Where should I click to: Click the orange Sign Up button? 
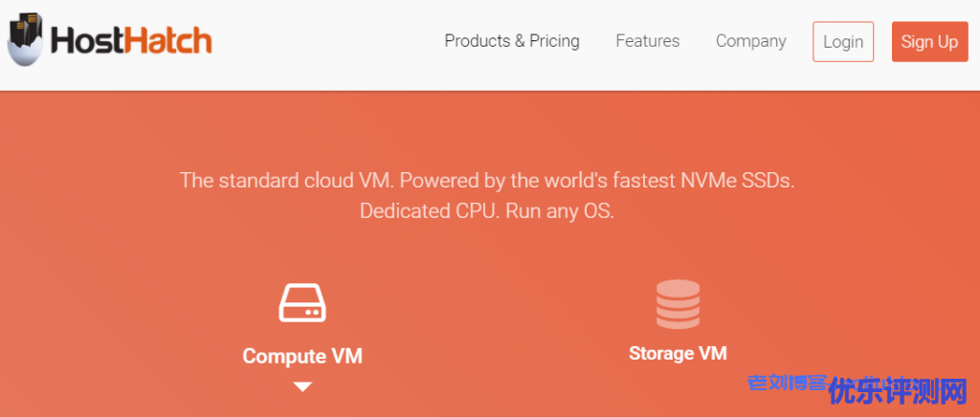coord(928,42)
